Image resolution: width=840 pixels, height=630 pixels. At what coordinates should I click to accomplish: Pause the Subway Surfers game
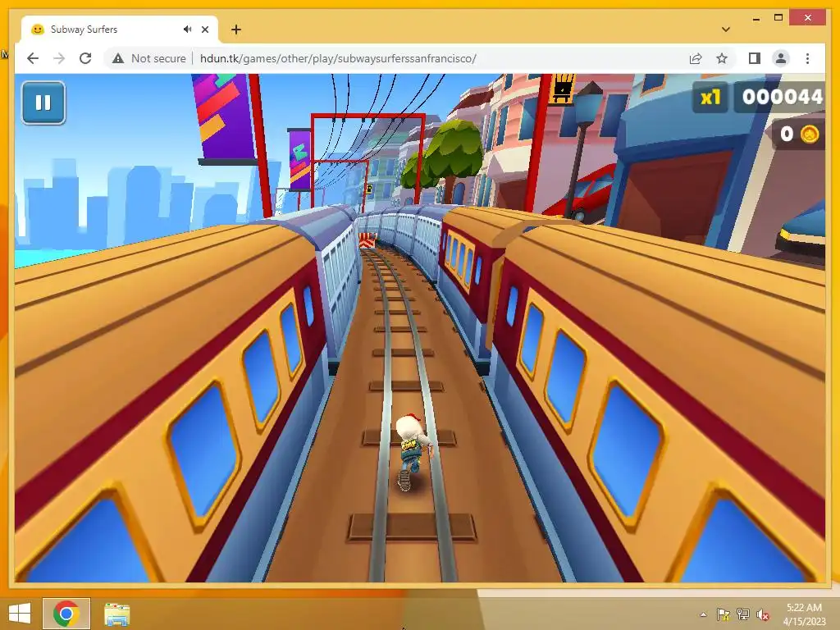(43, 103)
